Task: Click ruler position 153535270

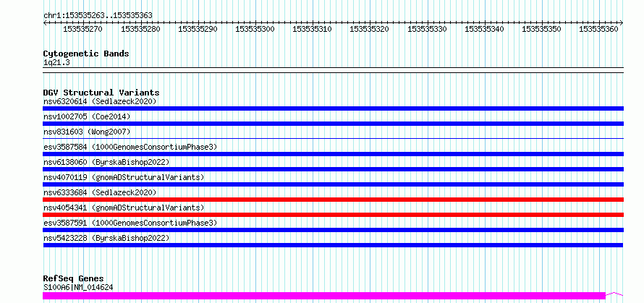Action: [x=83, y=29]
